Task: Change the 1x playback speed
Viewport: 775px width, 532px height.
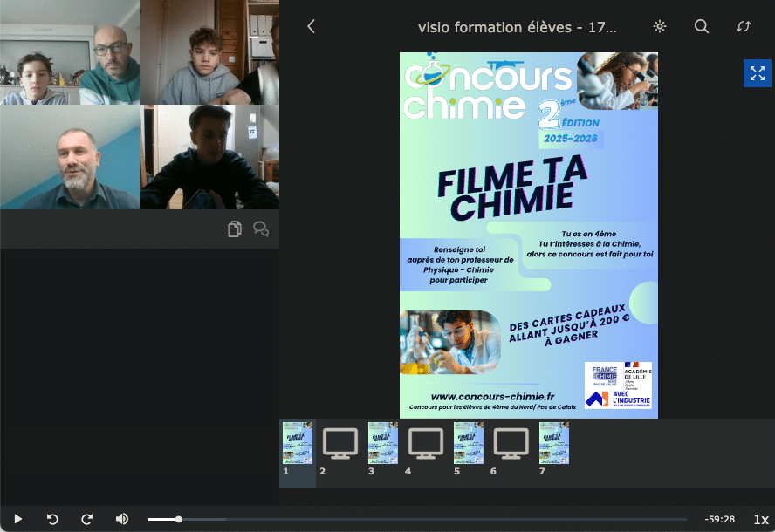Action: (x=760, y=519)
